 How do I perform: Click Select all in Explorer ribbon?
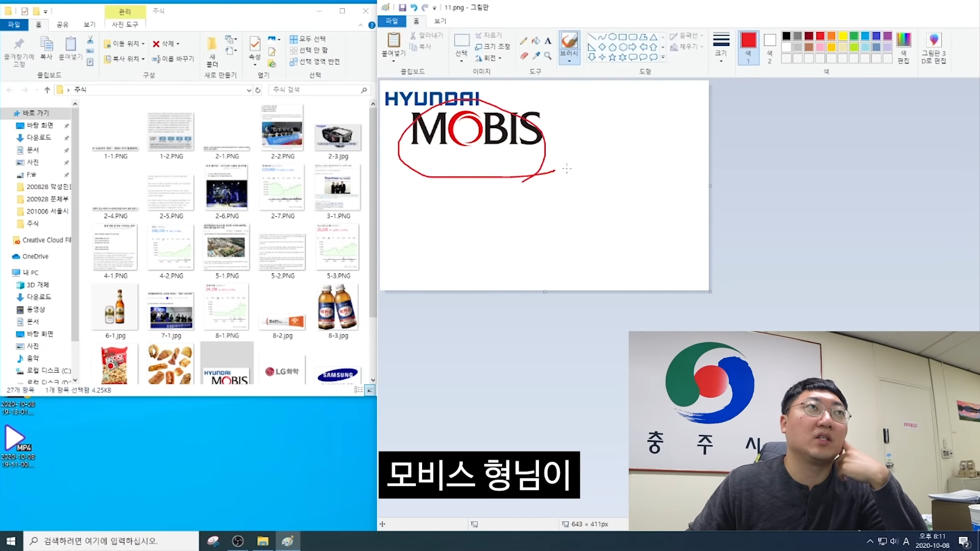[x=308, y=39]
